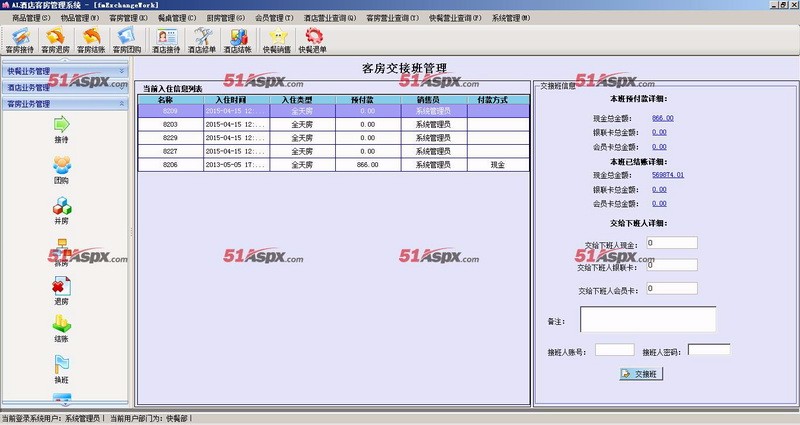Screen dimensions: 800x425
Task: Focus the 交给下班人银联卡 input field
Action: (x=672, y=265)
